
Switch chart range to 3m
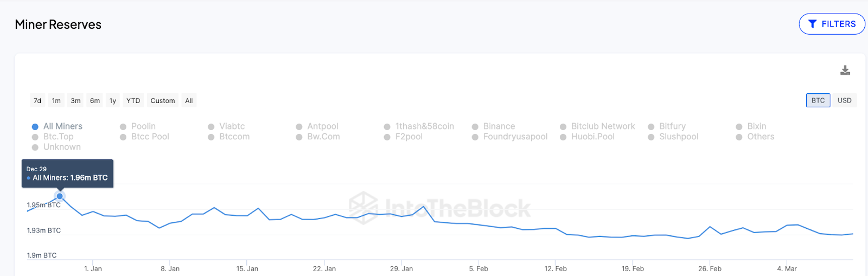pos(75,100)
